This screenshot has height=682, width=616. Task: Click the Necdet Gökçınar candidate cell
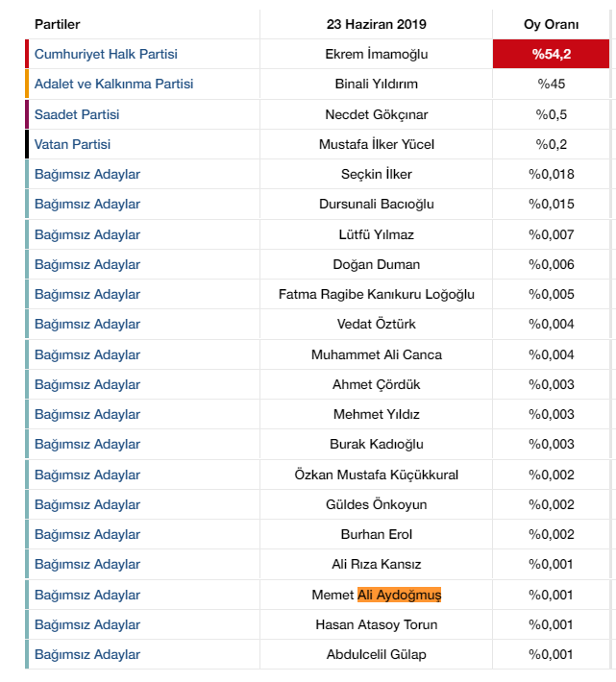point(377,114)
